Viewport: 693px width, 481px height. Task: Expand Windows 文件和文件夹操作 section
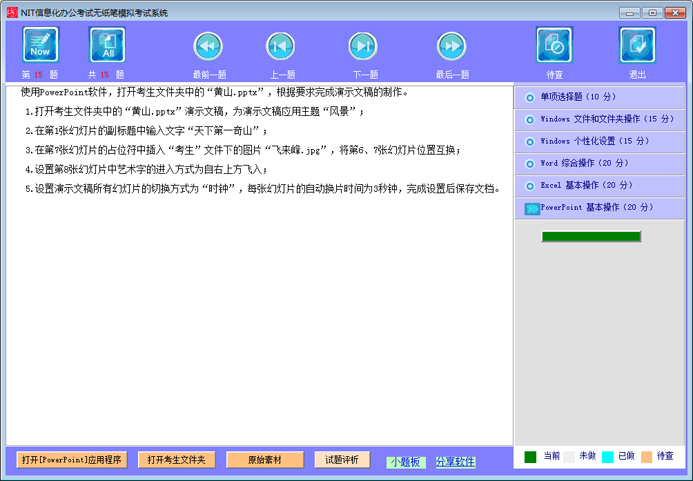click(599, 119)
